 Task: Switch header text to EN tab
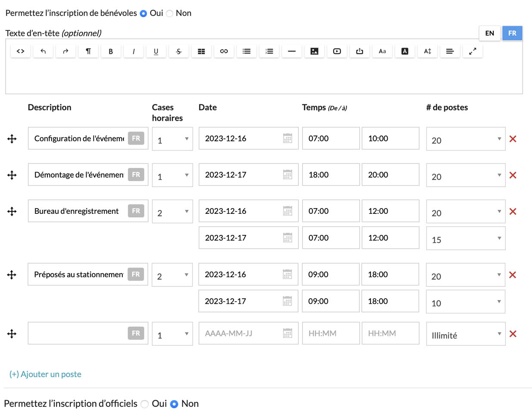pyautogui.click(x=489, y=33)
